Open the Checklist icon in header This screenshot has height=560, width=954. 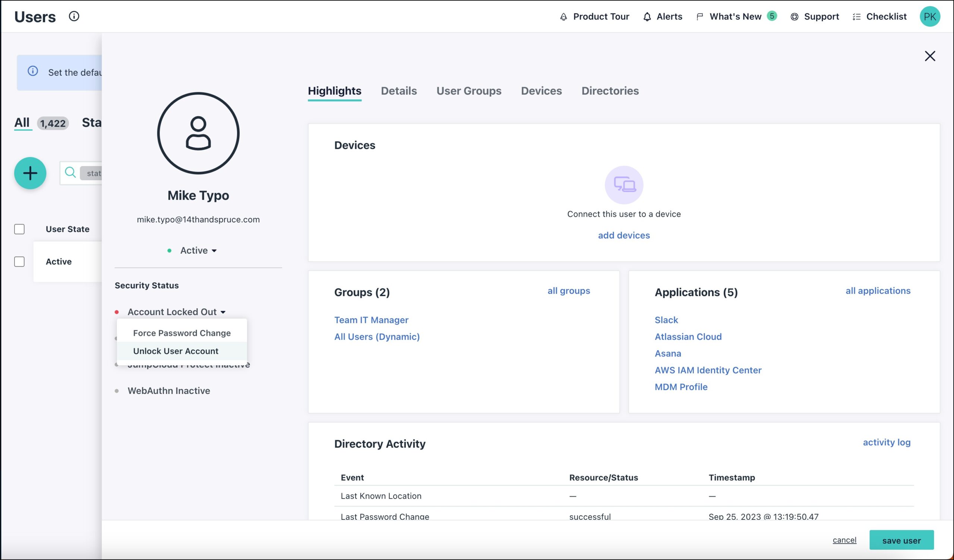pyautogui.click(x=856, y=17)
